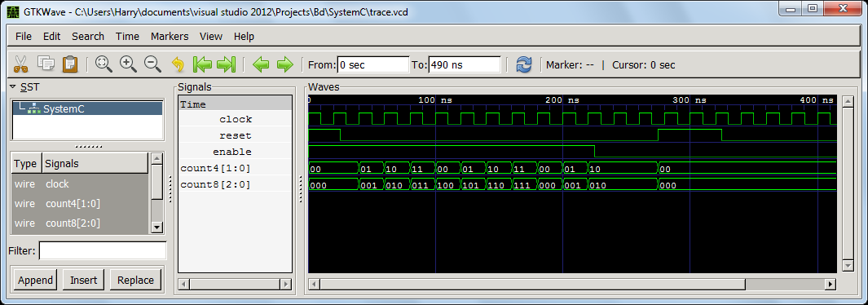Viewport: 868px width, 305px height.
Task: Collapse the SST panel triangle
Action: pyautogui.click(x=13, y=87)
